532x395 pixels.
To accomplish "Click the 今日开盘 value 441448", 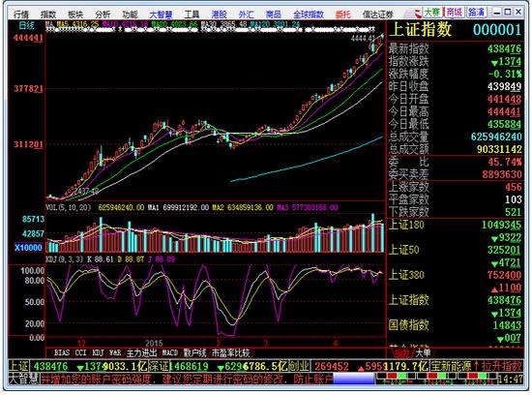I will (504, 99).
